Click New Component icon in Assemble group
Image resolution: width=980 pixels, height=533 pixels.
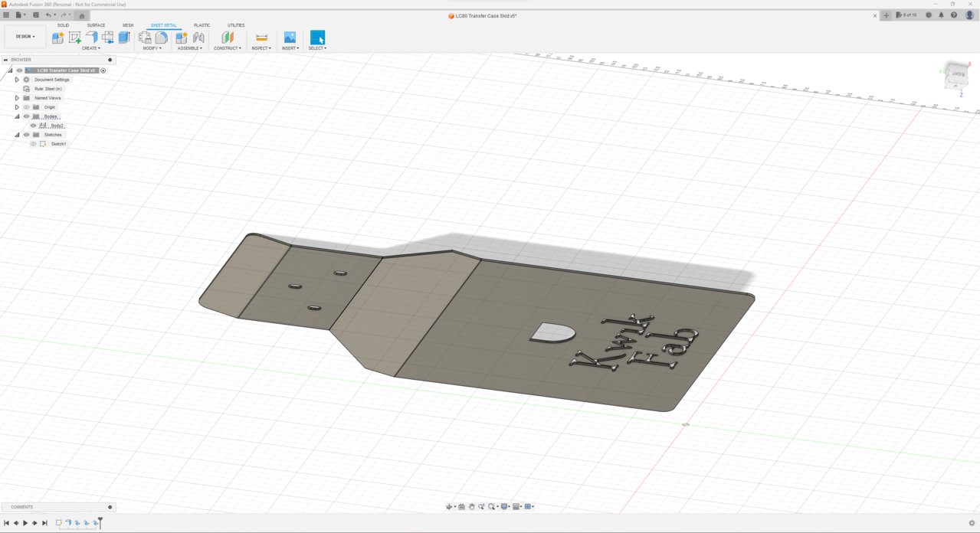tap(182, 38)
